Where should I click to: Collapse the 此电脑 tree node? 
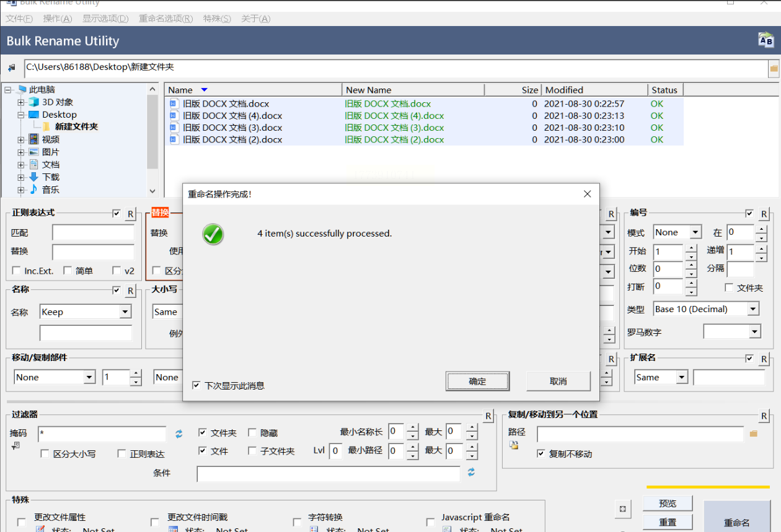[9, 90]
